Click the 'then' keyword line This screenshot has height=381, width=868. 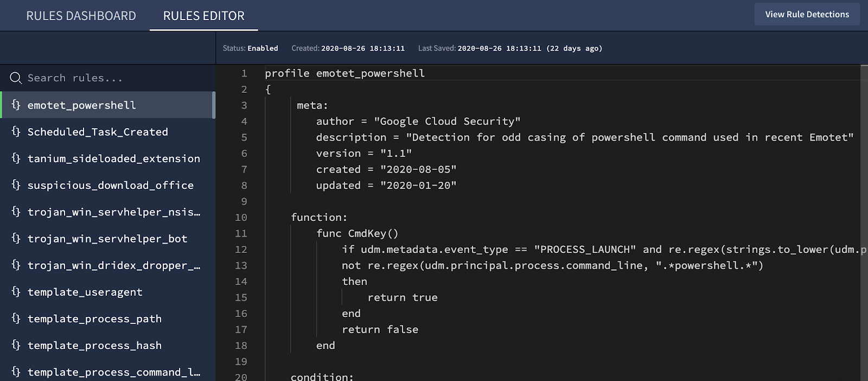tap(354, 281)
